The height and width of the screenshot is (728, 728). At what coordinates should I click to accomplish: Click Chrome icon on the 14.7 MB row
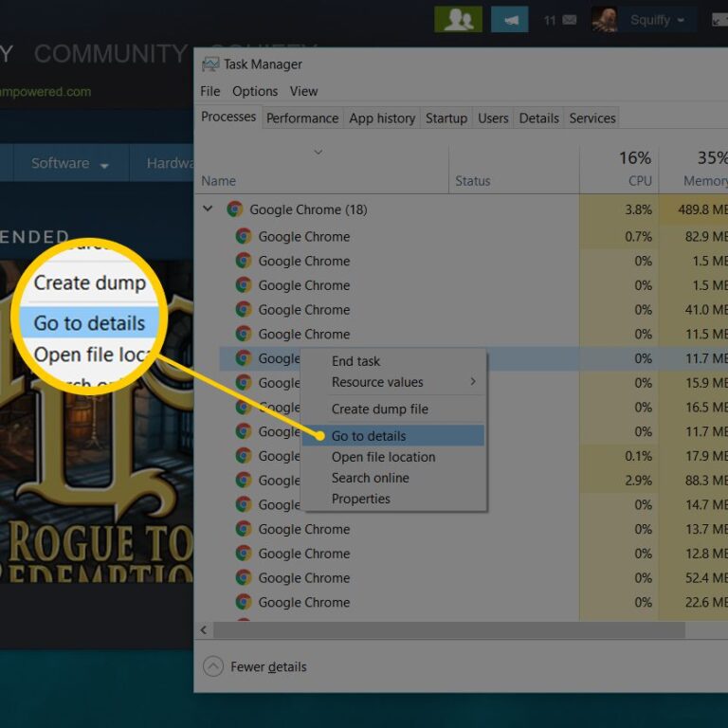pyautogui.click(x=244, y=504)
